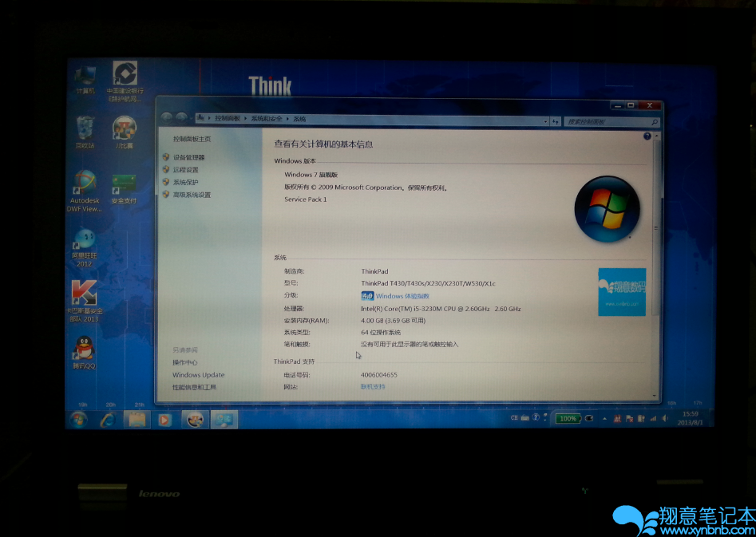Go to 控制面板 breadcrumb segment

click(227, 119)
